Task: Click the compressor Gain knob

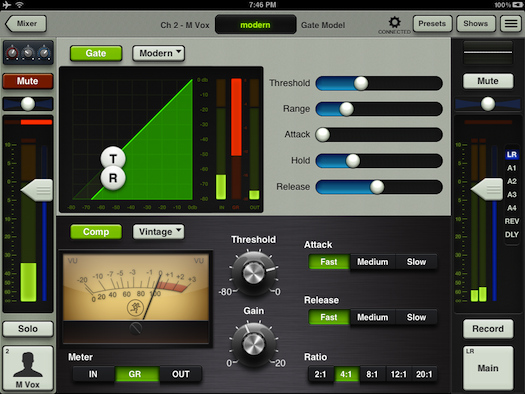Action: 253,344
